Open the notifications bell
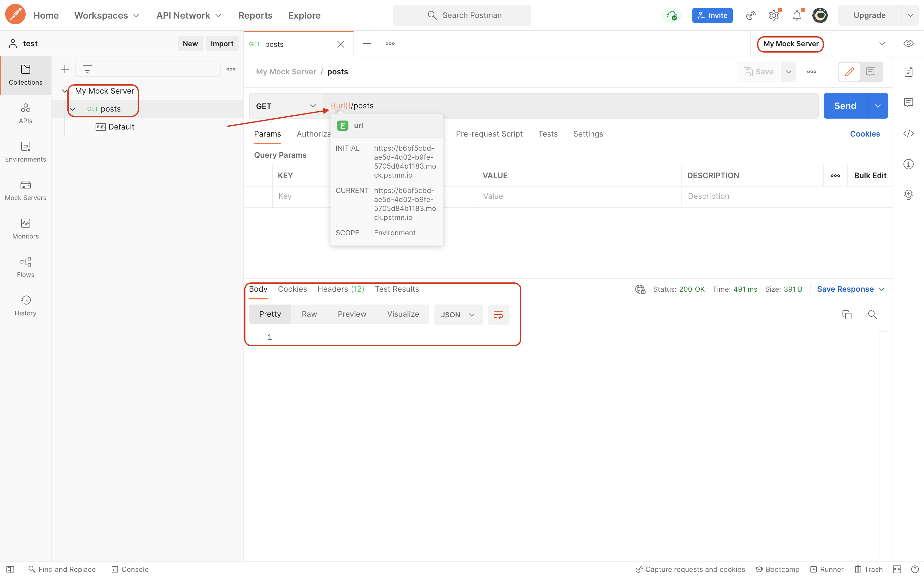 click(797, 15)
